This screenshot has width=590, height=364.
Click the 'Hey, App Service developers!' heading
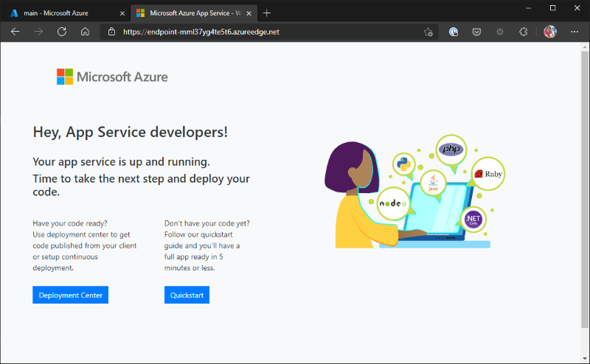131,132
